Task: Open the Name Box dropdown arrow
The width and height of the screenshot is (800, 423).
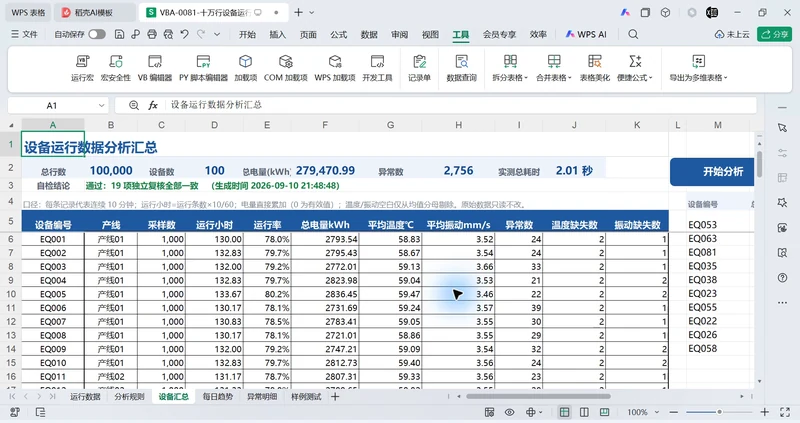Action: [102, 106]
